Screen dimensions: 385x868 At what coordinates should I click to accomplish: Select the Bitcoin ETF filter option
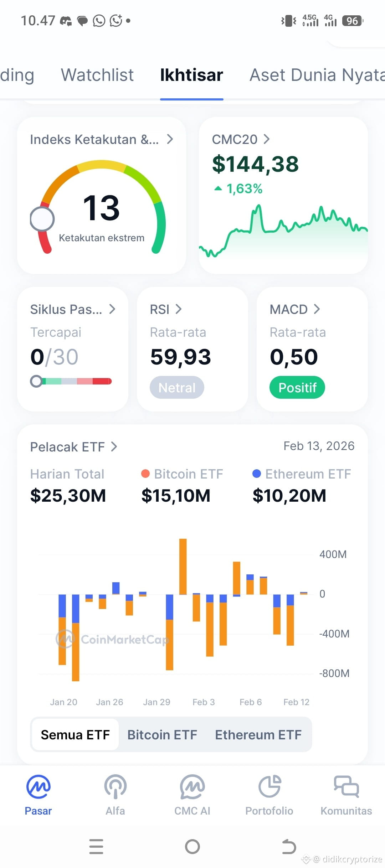[162, 734]
